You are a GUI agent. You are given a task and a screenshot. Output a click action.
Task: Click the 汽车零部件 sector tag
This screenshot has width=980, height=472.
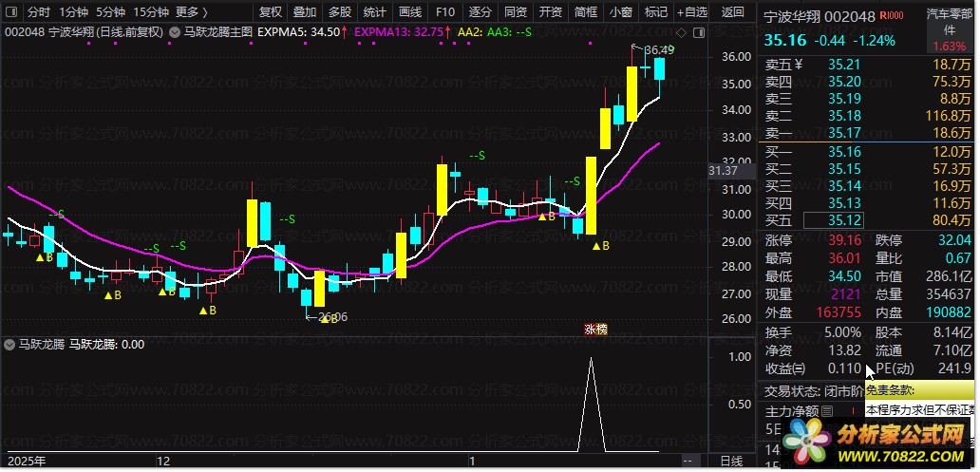[949, 23]
